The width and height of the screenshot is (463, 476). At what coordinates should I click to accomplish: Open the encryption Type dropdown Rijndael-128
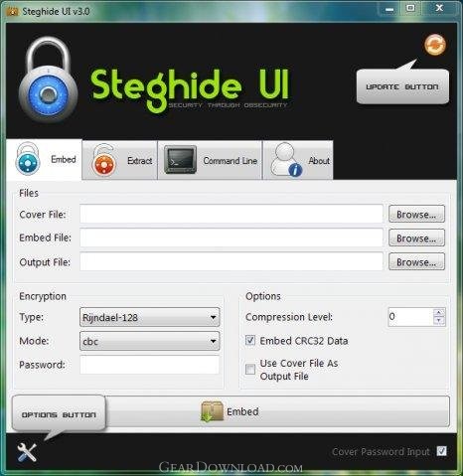[149, 317]
